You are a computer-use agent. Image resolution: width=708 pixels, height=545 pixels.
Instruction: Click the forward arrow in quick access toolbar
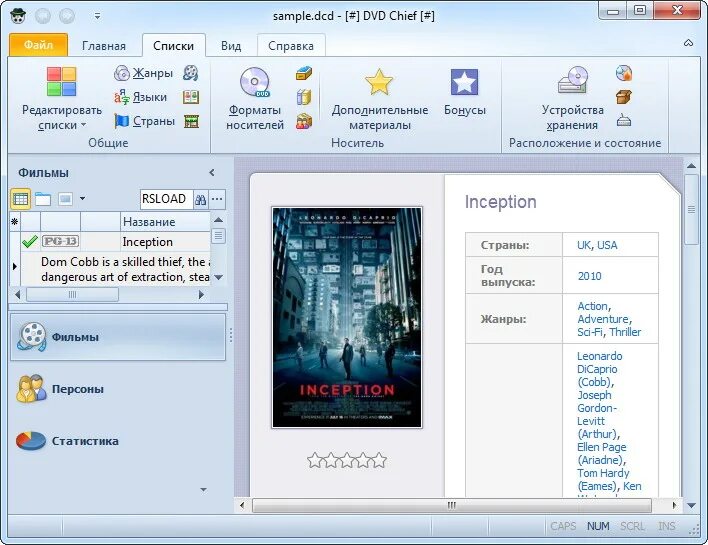pyautogui.click(x=67, y=16)
